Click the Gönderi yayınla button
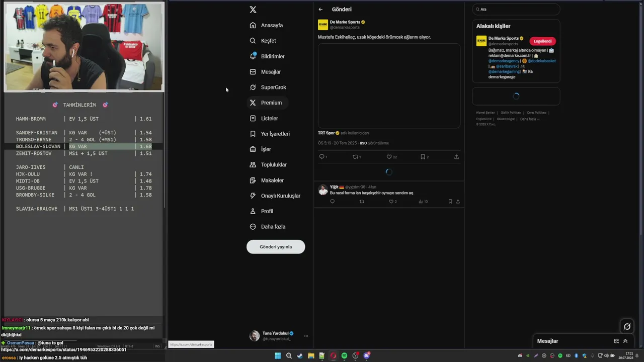The image size is (644, 362). [x=276, y=247]
